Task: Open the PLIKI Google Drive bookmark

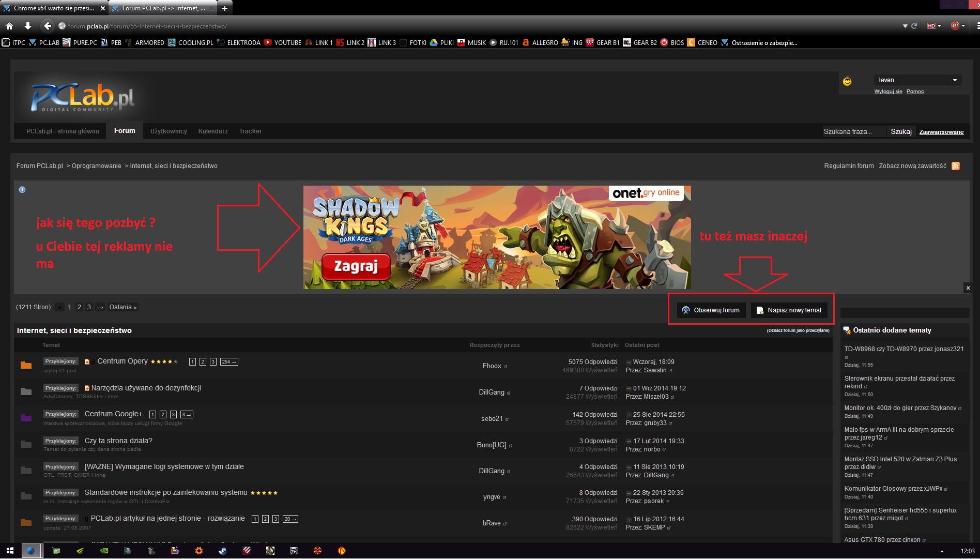Action: [x=442, y=43]
